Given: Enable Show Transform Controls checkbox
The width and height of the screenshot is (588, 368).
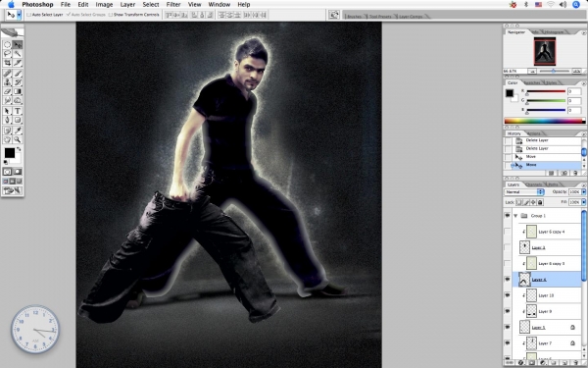Looking at the screenshot, I should tap(110, 15).
